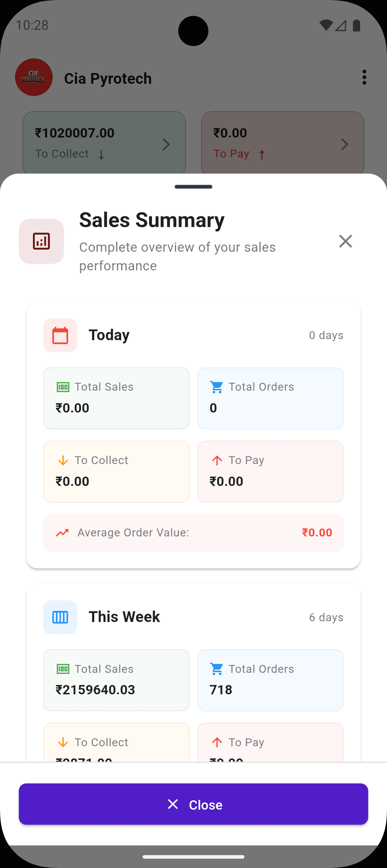This screenshot has height=868, width=387.
Task: Click the cart icon in This Week's Total Orders
Action: coord(217,669)
